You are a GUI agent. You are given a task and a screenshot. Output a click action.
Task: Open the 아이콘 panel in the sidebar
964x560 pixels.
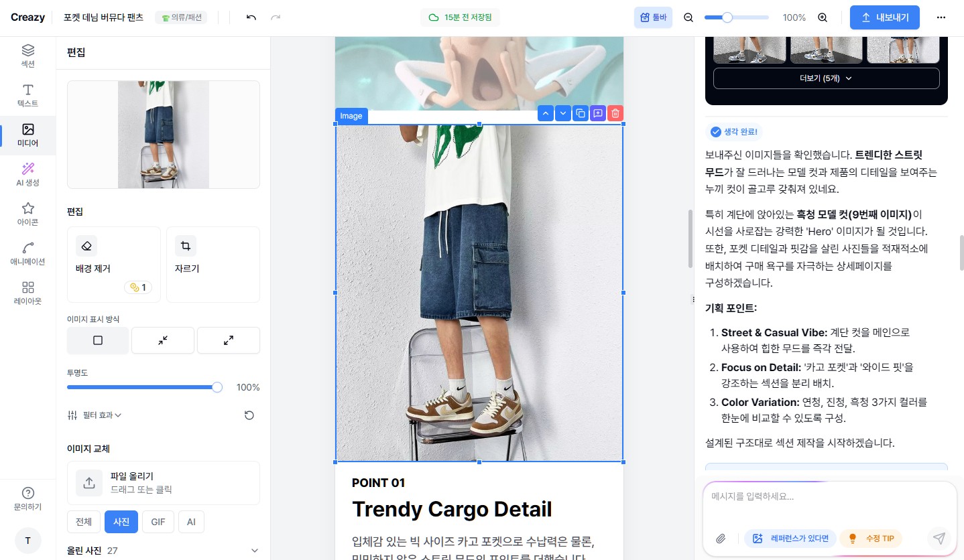[x=27, y=213]
